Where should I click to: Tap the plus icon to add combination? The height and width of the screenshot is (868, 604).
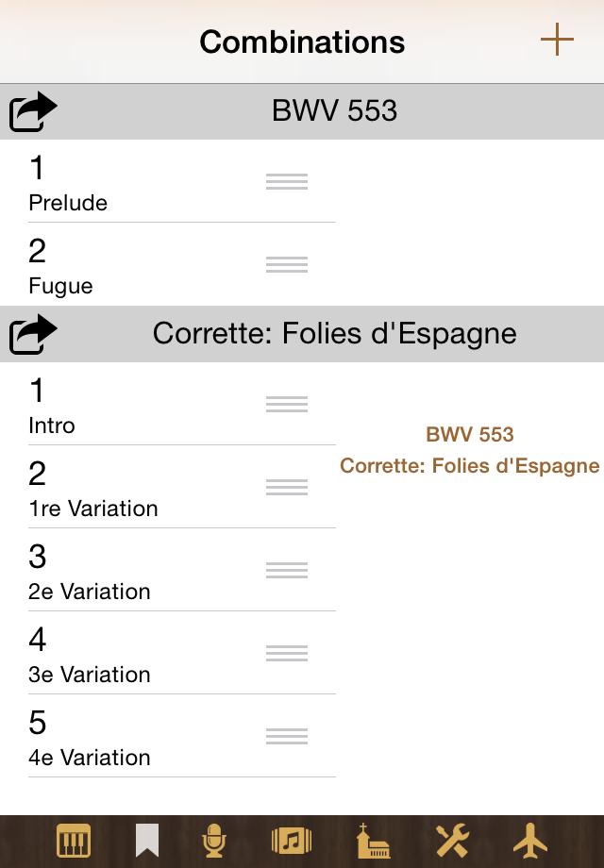coord(557,40)
